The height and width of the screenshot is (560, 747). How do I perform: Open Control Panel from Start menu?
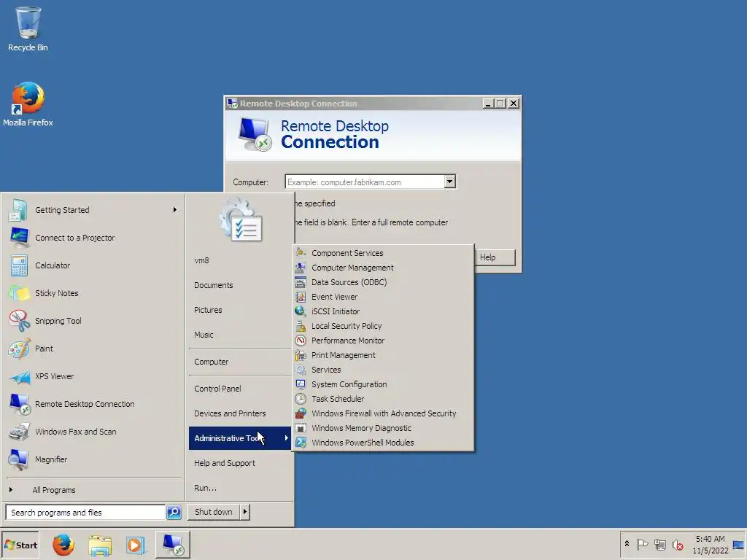(x=217, y=389)
